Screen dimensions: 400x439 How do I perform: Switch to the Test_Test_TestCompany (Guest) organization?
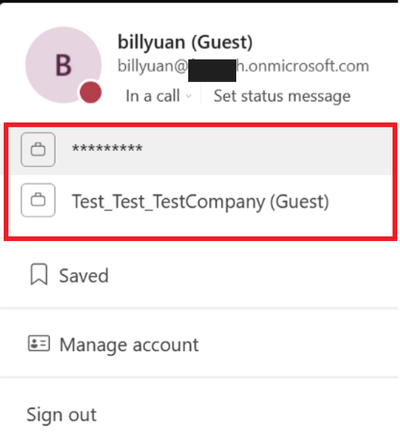point(200,201)
